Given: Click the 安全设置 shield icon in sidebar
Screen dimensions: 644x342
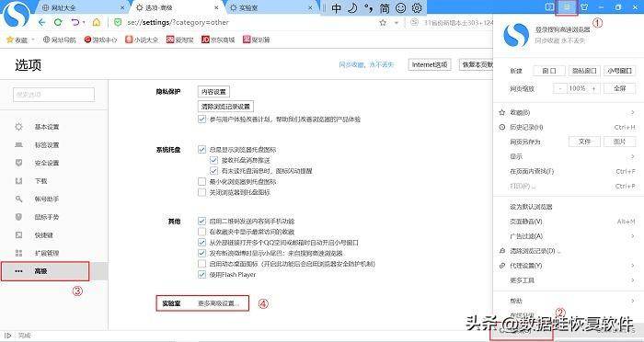Looking at the screenshot, I should pos(19,163).
